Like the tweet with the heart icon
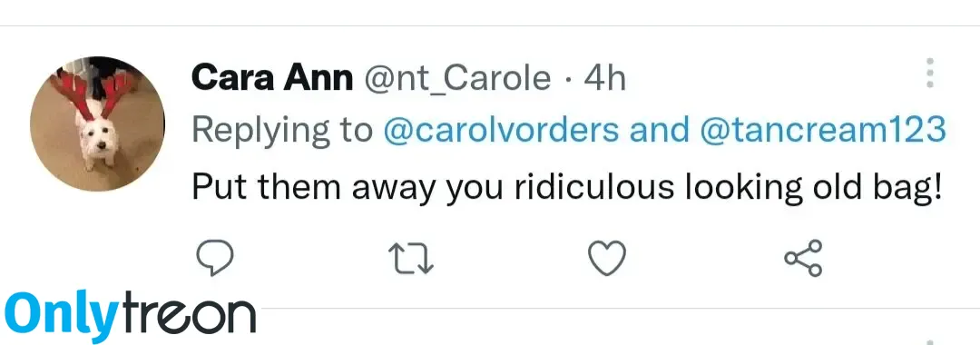 click(607, 258)
